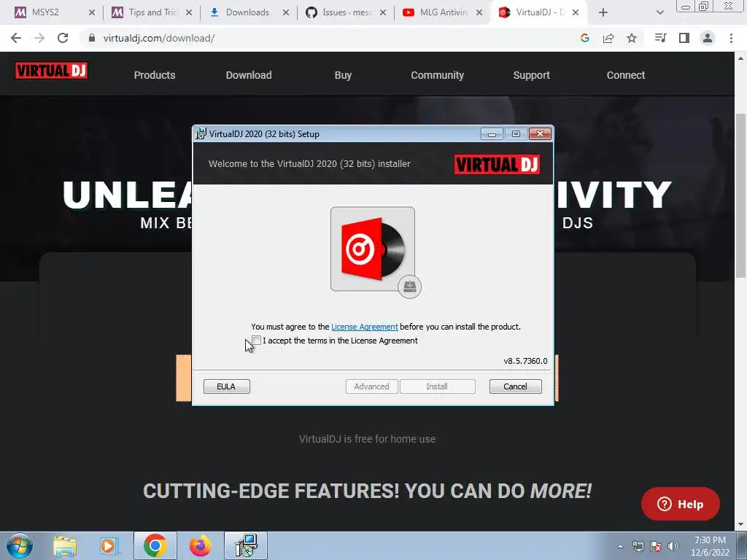747x560 pixels.
Task: Open the volume speaker icon
Action: 673,546
